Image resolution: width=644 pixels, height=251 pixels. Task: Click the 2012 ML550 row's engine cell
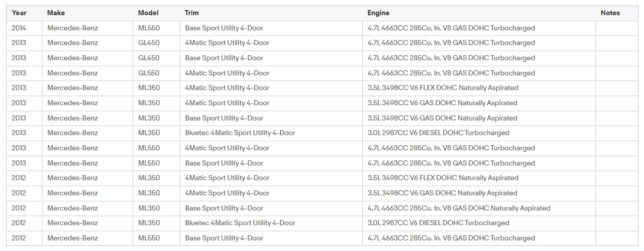point(479,238)
